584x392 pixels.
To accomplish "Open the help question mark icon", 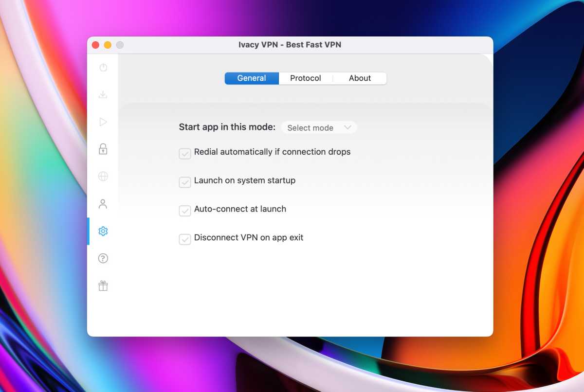I will [x=103, y=258].
